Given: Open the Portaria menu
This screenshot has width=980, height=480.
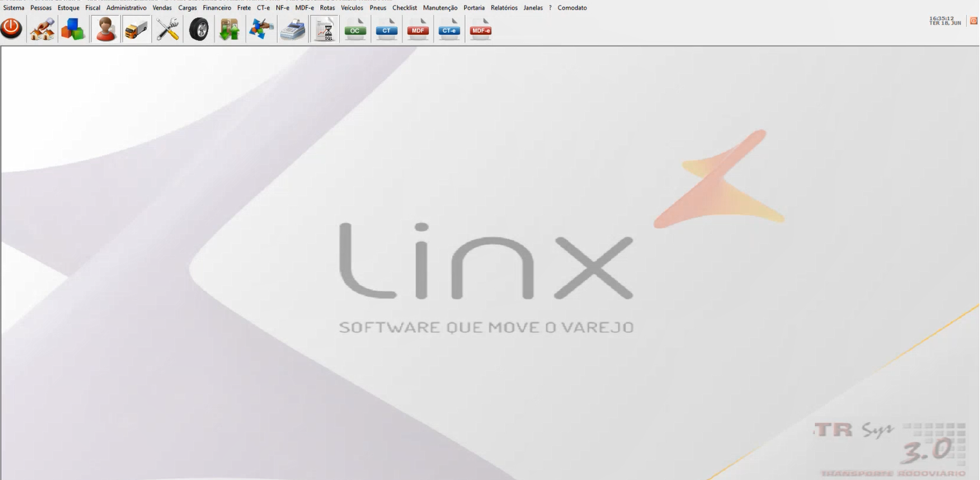Looking at the screenshot, I should [x=474, y=8].
